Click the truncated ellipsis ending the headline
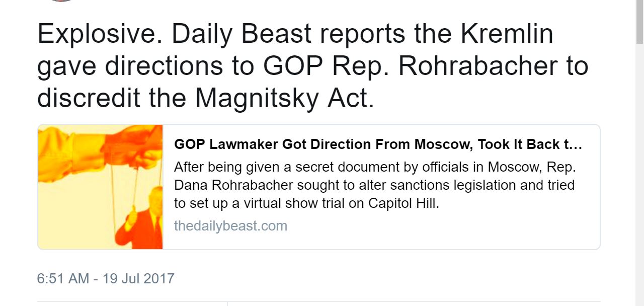The image size is (644, 306). point(577,145)
